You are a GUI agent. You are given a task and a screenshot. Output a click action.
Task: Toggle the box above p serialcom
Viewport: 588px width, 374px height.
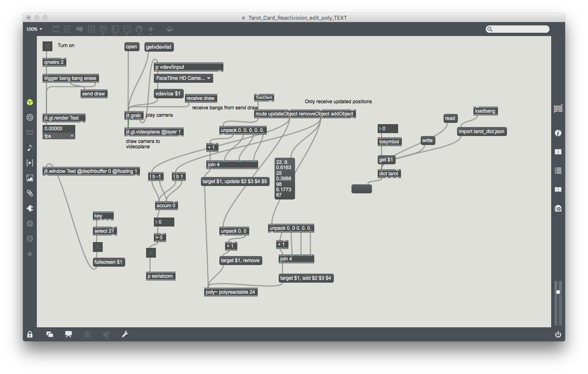coord(151,253)
